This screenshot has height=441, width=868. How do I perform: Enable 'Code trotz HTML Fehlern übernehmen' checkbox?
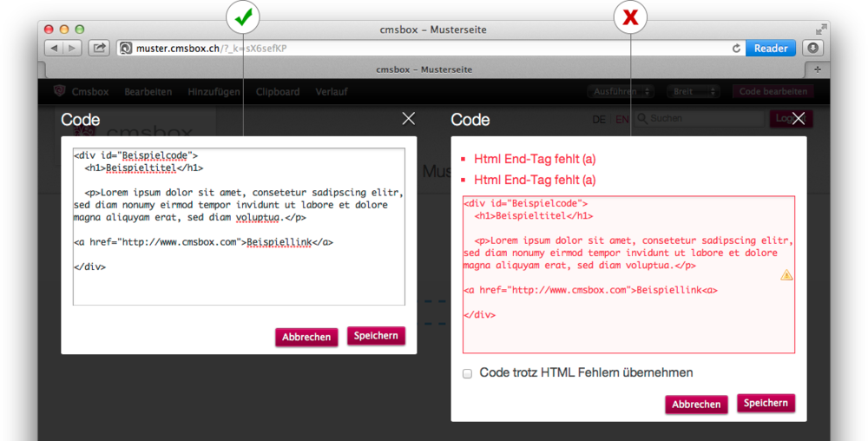point(467,373)
